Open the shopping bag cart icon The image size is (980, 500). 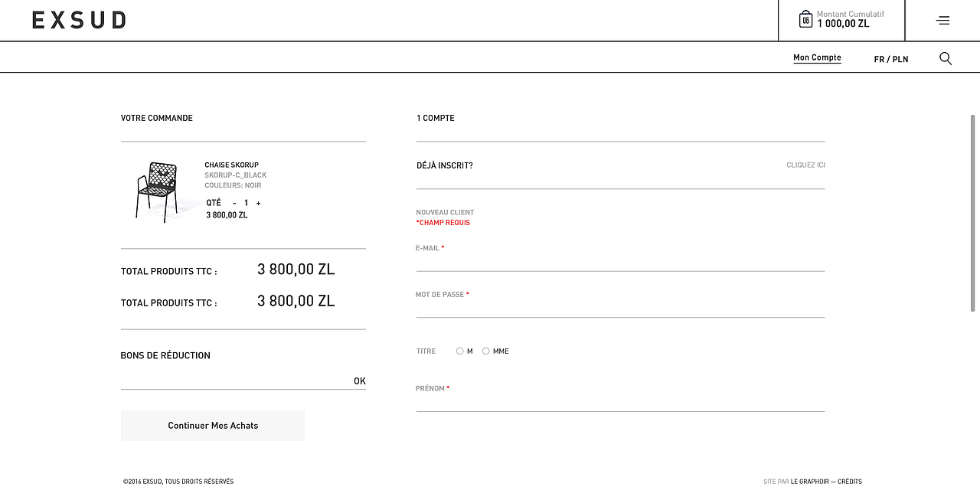click(x=805, y=19)
